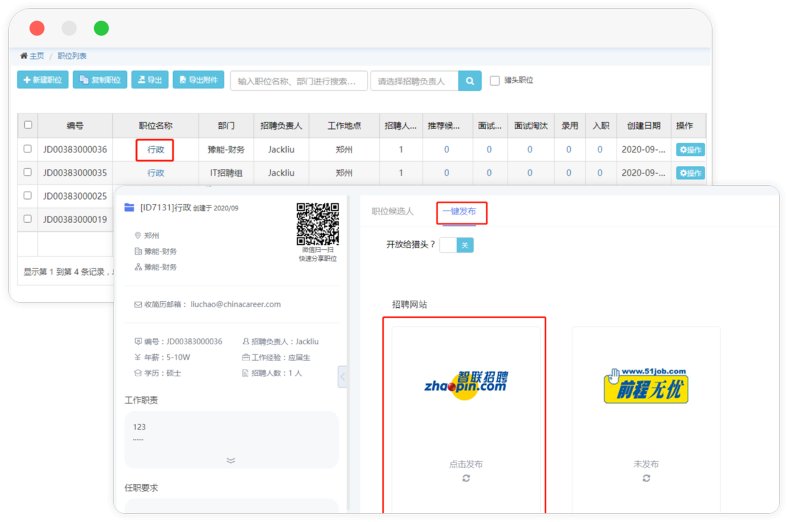Image resolution: width=788 pixels, height=522 pixels.
Task: Click the graduation icon beside 学历
Action: pos(138,373)
